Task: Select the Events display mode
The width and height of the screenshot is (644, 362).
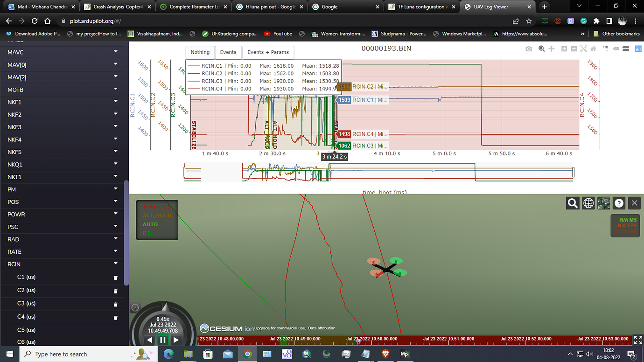Action: 228,52
